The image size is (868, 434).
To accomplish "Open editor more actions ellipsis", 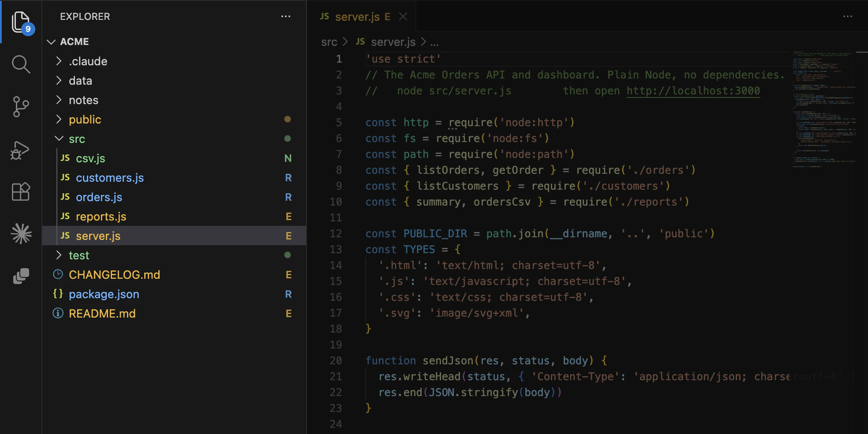I will click(x=848, y=17).
